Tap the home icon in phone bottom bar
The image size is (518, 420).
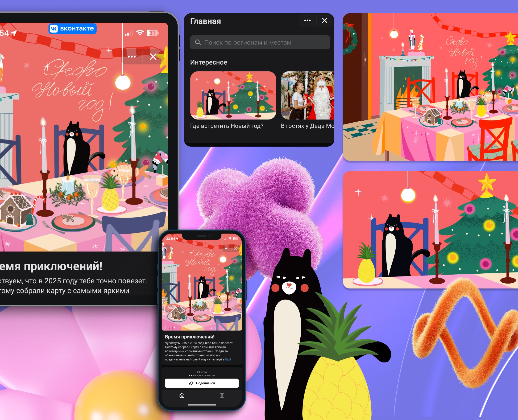(182, 395)
